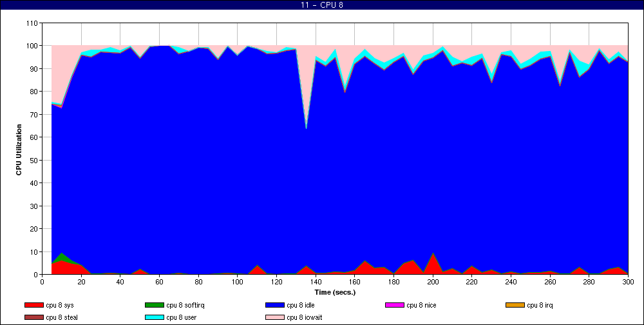The image size is (644, 325).
Task: Select the 'cpu 8 softirq' legend label
Action: (185, 305)
